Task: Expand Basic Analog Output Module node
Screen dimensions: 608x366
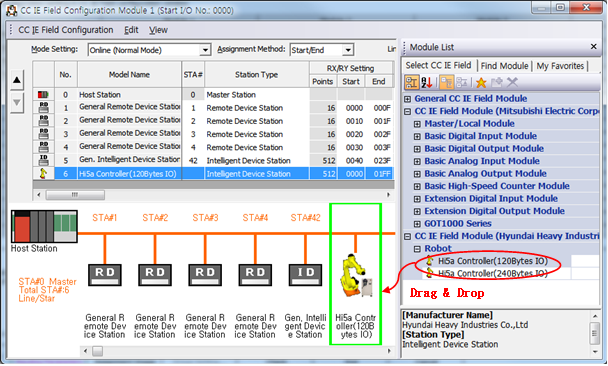Action: (x=417, y=174)
